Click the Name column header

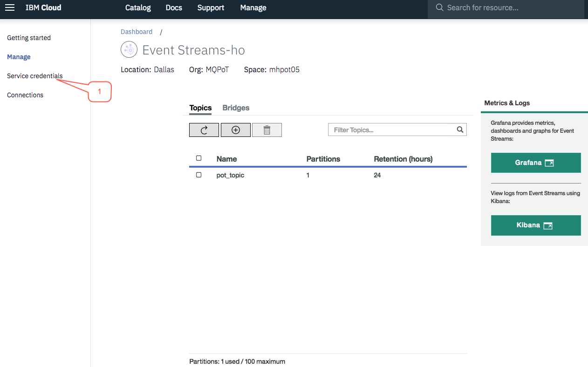tap(227, 159)
